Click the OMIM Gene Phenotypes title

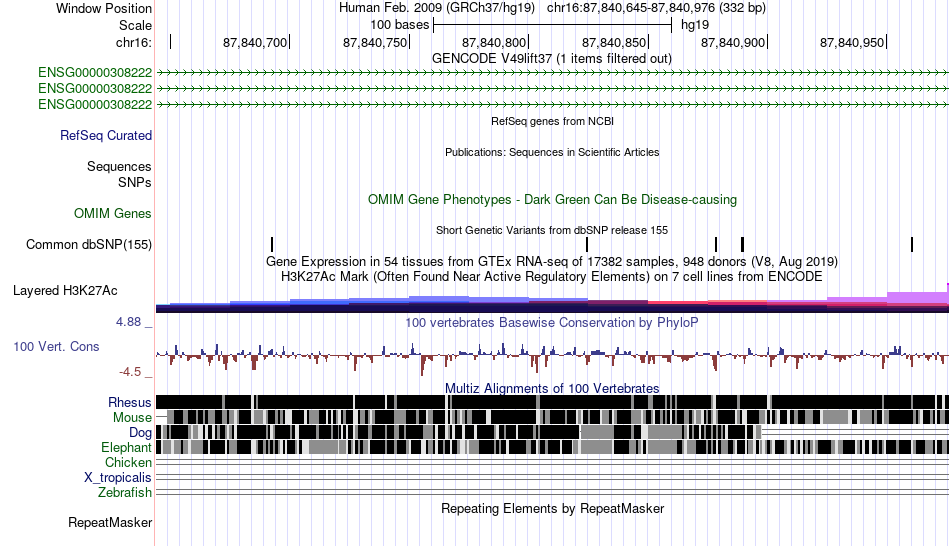pyautogui.click(x=553, y=199)
